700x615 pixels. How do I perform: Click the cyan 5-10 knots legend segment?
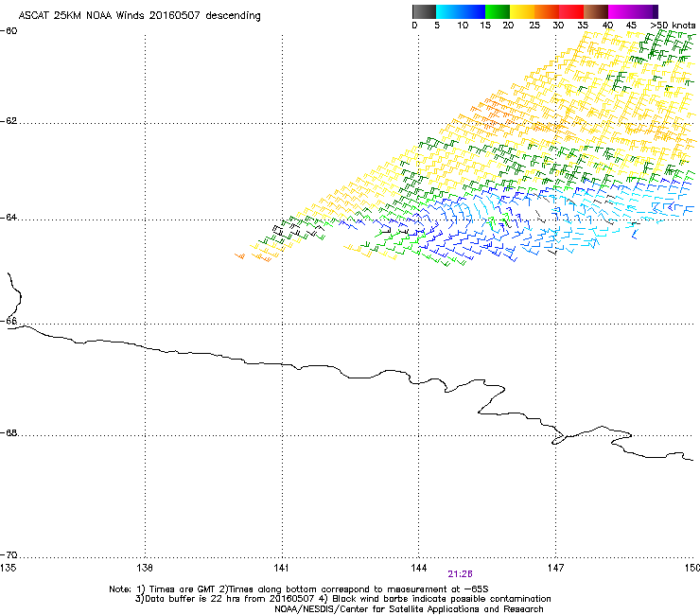(x=447, y=11)
